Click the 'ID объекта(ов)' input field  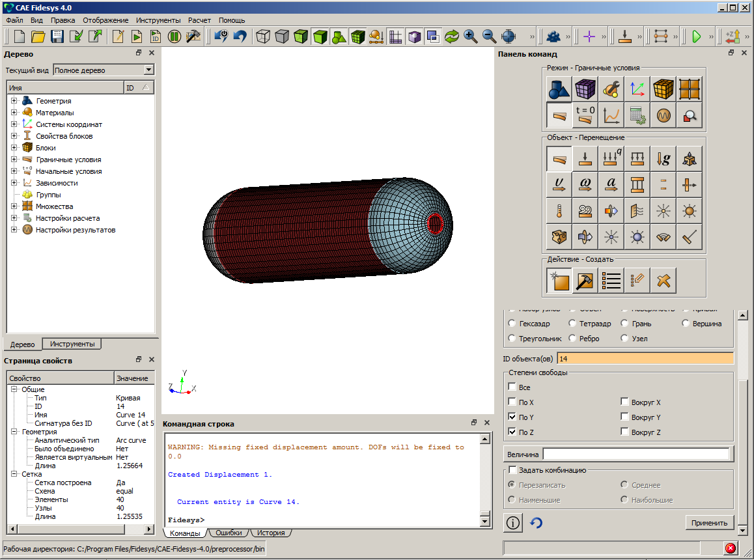[x=645, y=358]
